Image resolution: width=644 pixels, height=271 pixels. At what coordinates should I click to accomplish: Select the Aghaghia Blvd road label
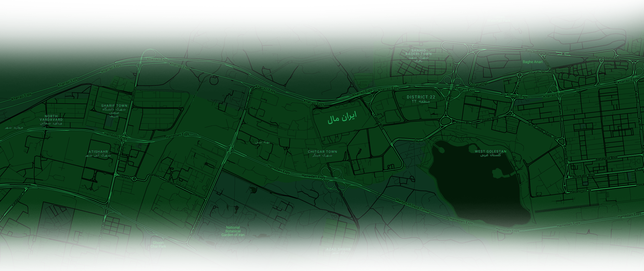[606, 158]
